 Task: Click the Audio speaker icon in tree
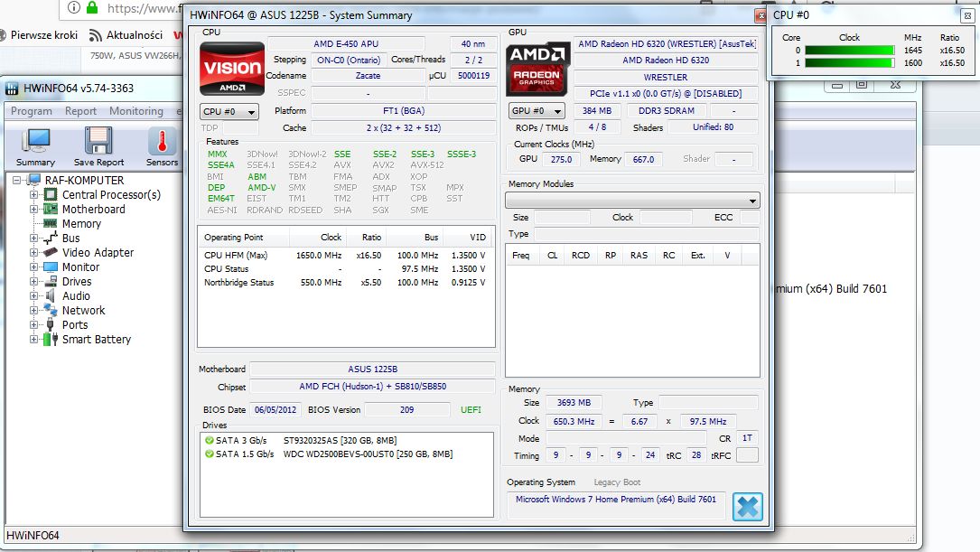click(x=51, y=295)
